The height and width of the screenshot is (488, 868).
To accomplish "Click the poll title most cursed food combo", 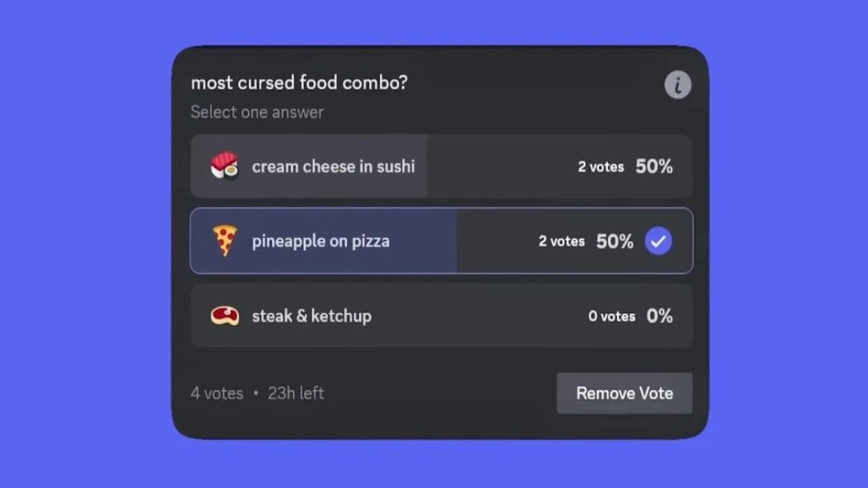I will pos(299,83).
